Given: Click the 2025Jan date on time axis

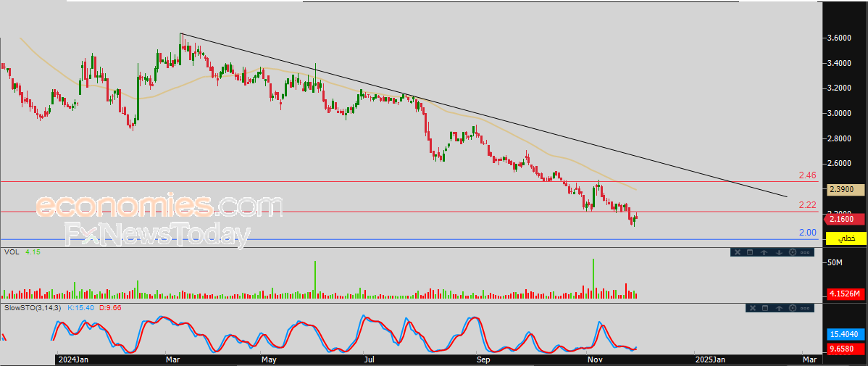Looking at the screenshot, I should [710, 360].
